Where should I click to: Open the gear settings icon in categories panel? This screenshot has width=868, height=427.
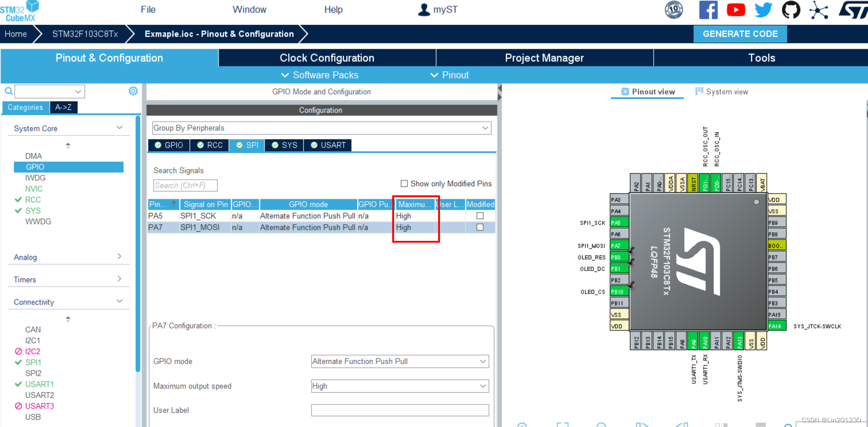[133, 91]
